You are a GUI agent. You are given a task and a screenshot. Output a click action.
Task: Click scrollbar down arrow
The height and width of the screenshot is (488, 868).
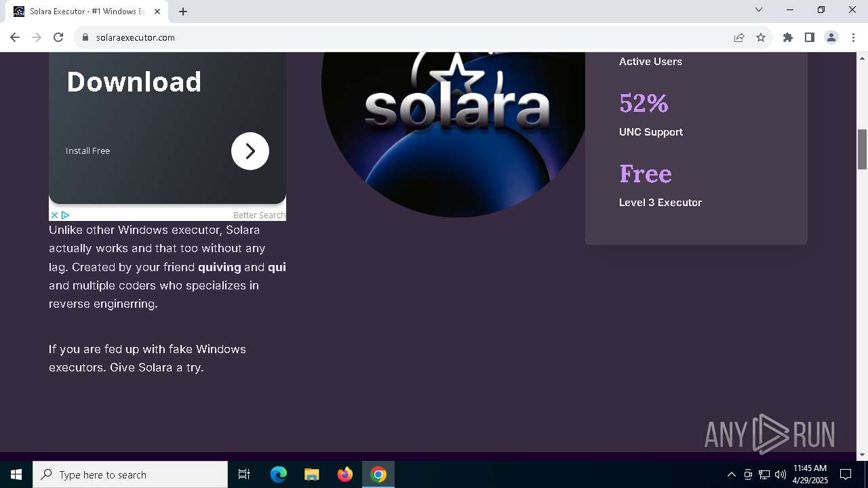(863, 455)
